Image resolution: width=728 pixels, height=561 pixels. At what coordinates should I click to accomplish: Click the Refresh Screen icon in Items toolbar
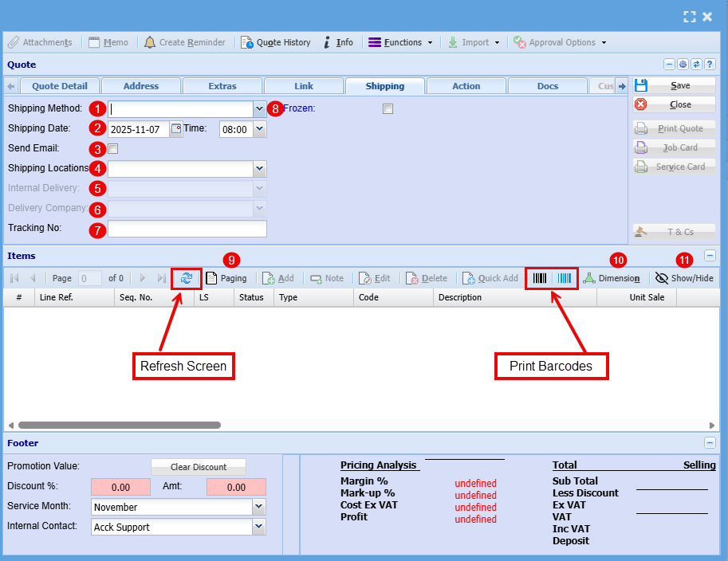[x=186, y=278]
